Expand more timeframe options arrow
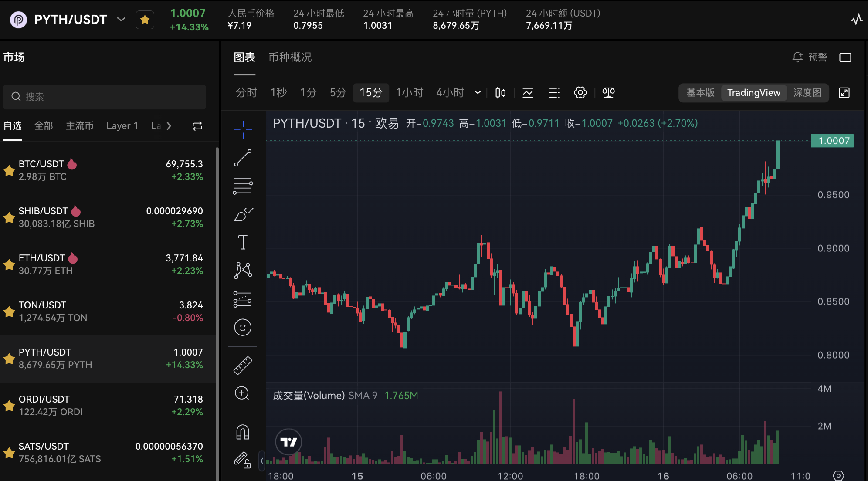The width and height of the screenshot is (868, 481). click(478, 92)
